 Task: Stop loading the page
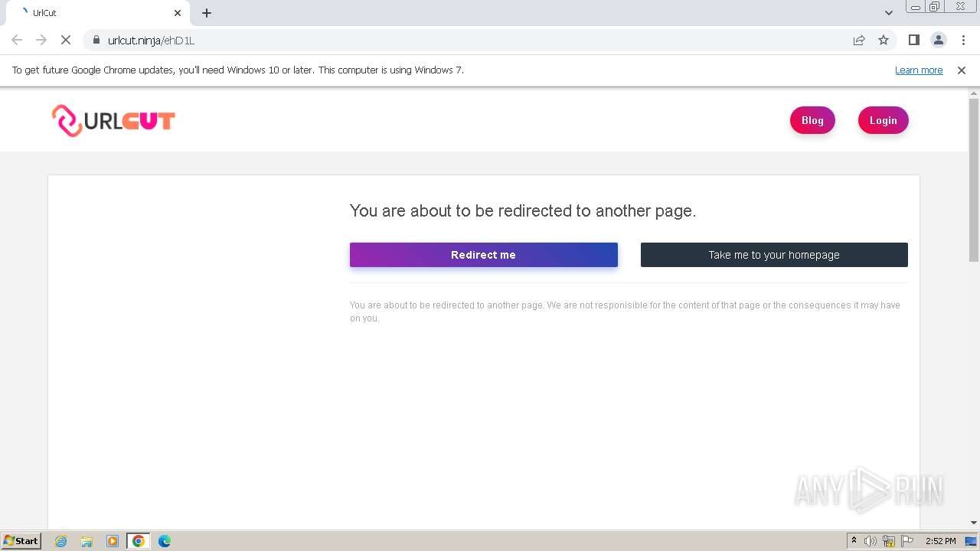pos(66,40)
